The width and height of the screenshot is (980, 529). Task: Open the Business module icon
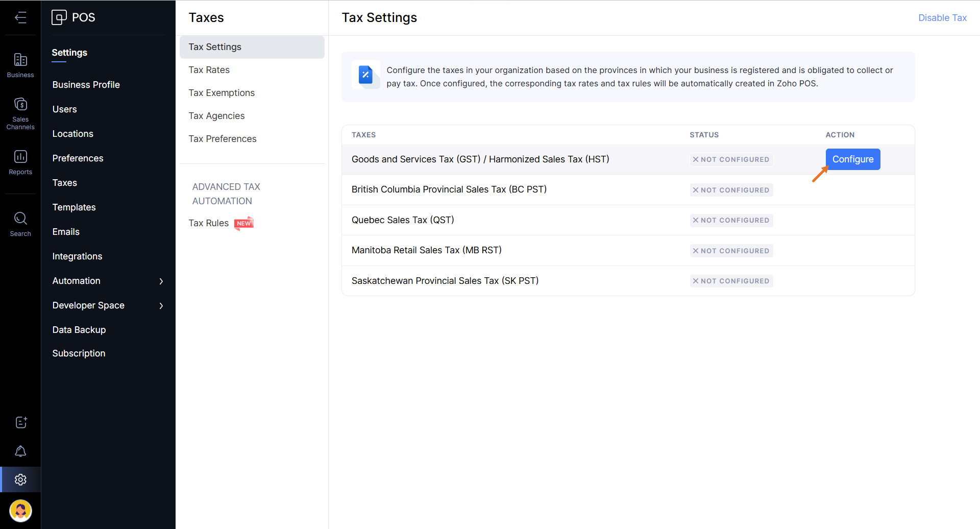pyautogui.click(x=20, y=65)
